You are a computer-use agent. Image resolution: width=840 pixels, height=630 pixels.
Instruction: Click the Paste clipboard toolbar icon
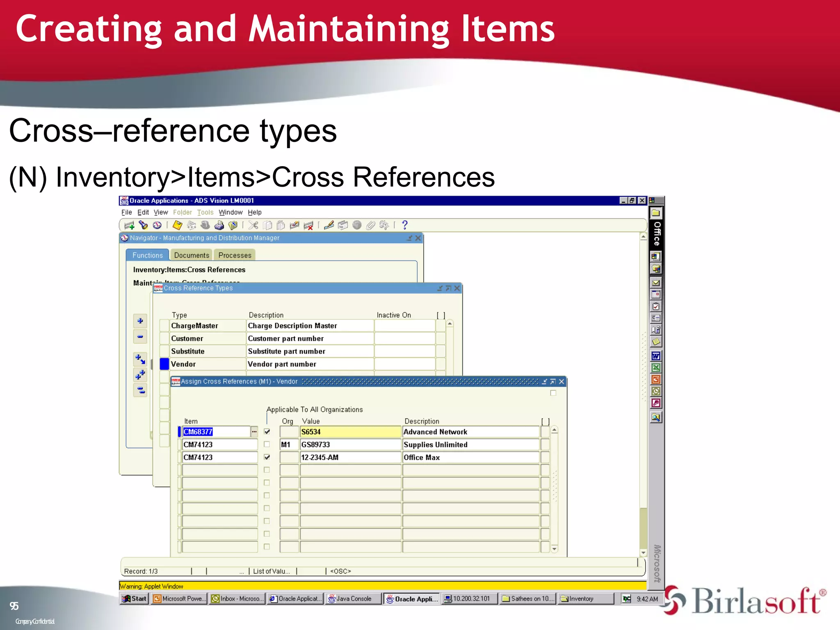[x=281, y=225]
